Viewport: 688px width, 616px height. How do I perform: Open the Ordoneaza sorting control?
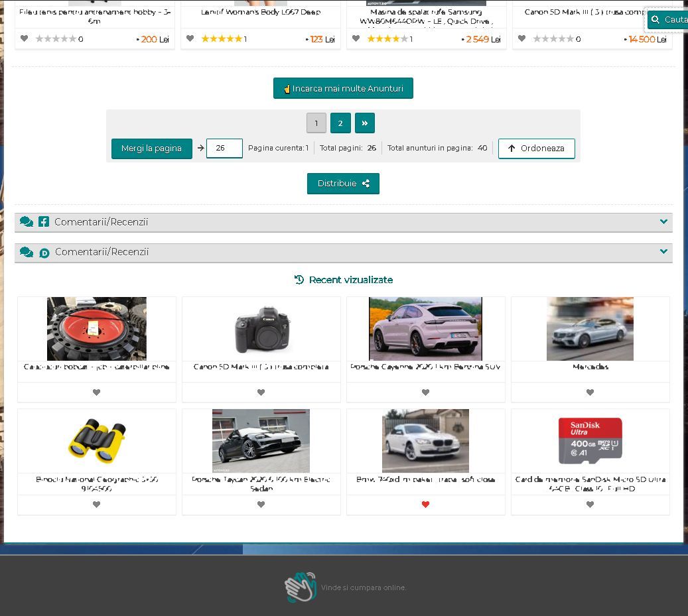pos(536,149)
